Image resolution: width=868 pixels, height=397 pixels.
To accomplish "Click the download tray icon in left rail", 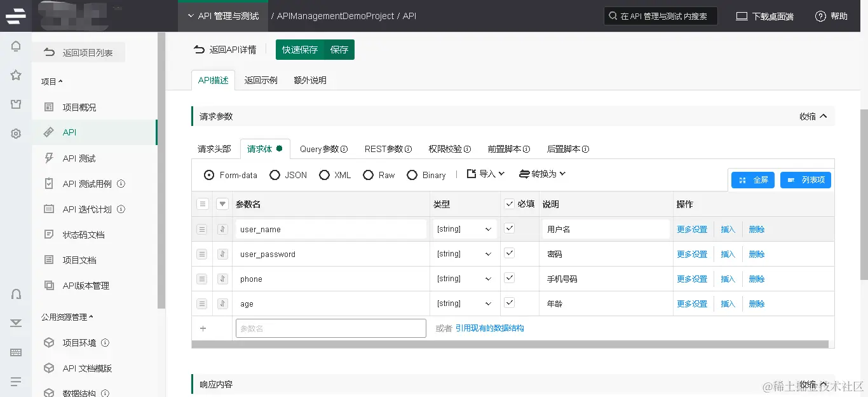I will click(16, 323).
